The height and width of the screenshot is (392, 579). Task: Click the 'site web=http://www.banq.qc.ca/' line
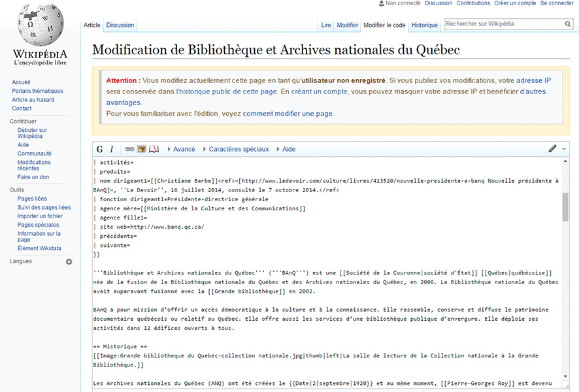(149, 227)
